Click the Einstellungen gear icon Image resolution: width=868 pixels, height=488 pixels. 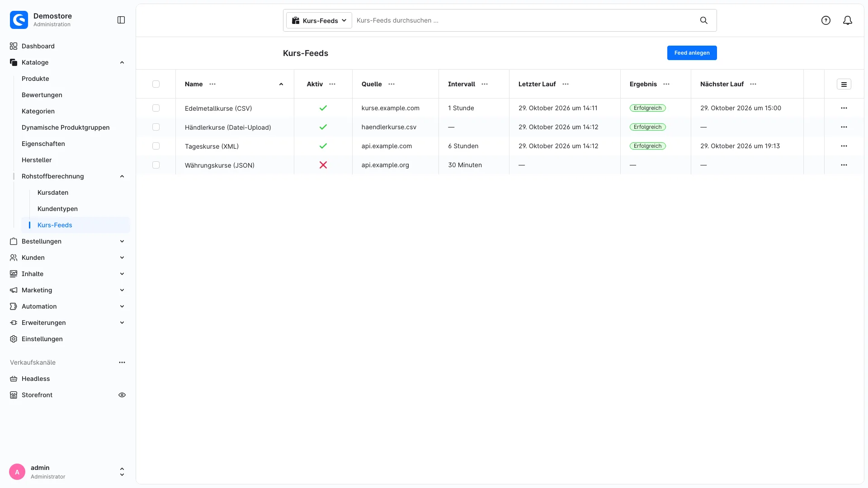click(14, 339)
